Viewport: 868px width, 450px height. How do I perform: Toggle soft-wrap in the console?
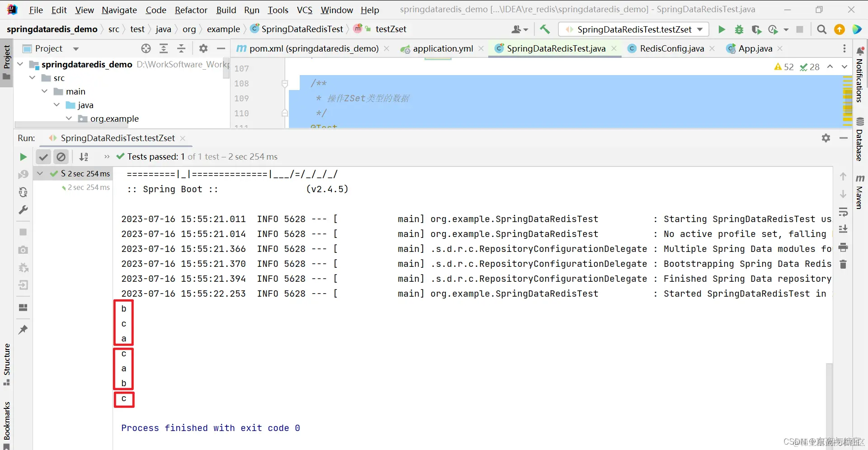pyautogui.click(x=843, y=212)
